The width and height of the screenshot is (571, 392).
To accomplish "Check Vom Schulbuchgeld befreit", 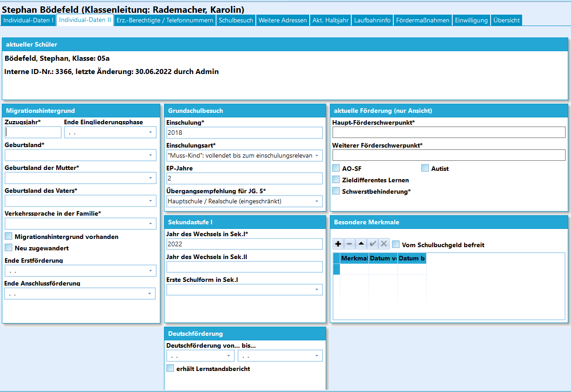I will tap(396, 244).
